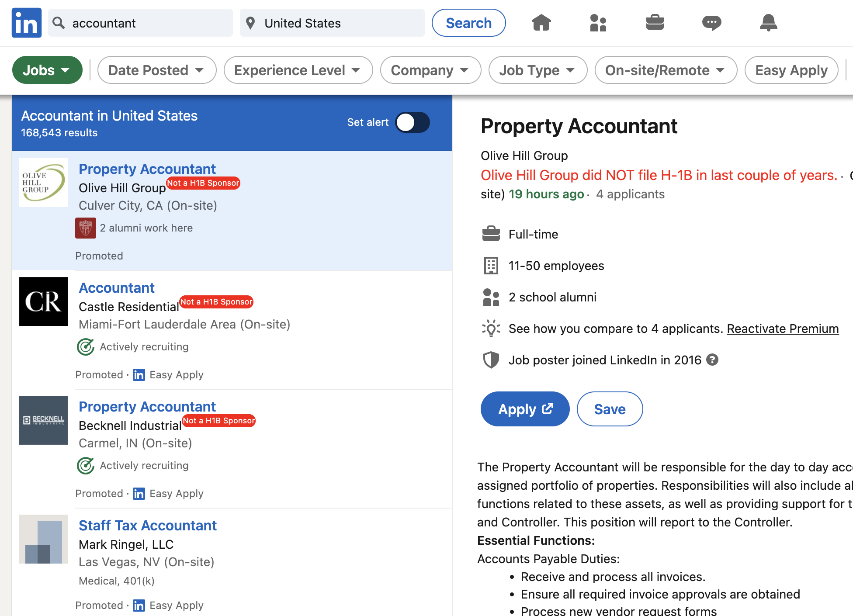Click the school alumni icon in job details

coord(491,298)
